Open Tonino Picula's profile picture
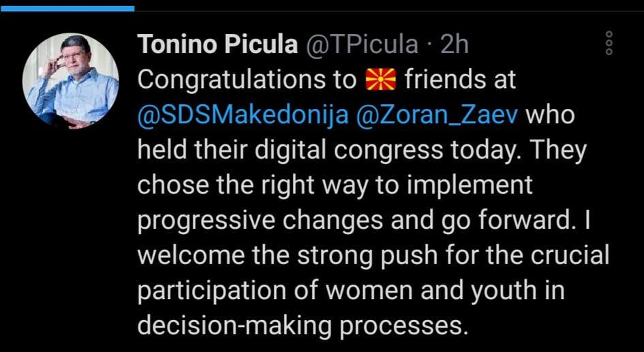 71,81
